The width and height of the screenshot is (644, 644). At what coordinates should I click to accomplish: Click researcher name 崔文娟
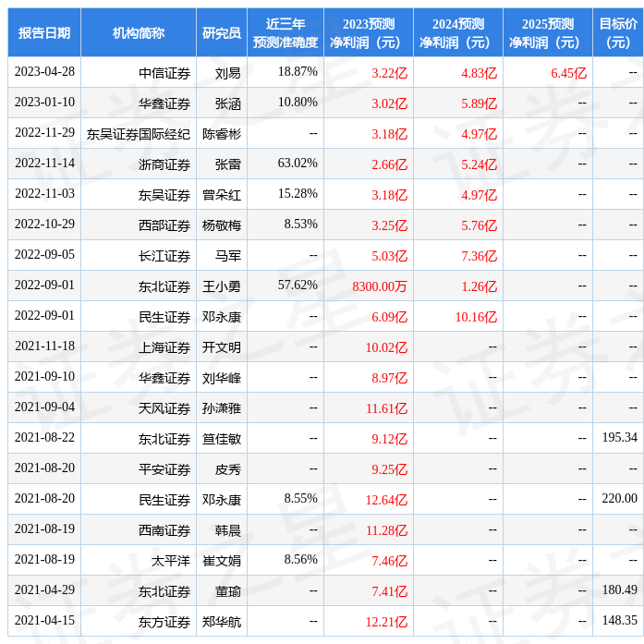click(x=222, y=561)
